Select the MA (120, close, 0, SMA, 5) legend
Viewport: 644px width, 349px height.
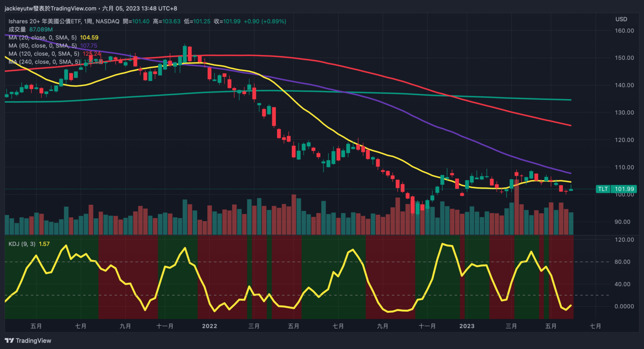tap(44, 54)
